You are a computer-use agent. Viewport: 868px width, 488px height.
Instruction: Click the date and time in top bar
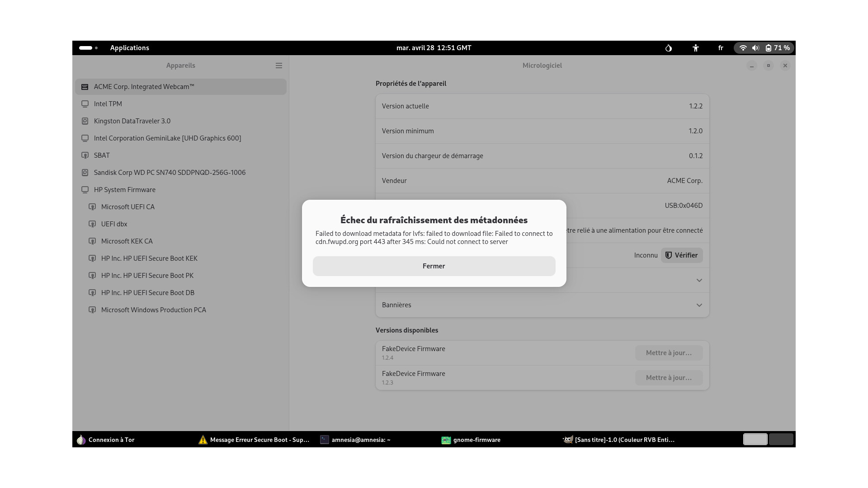coord(434,48)
